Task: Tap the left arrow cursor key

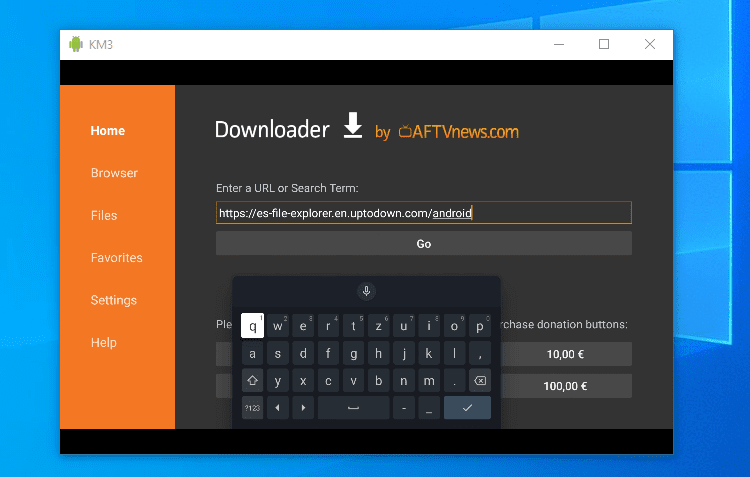Action: pyautogui.click(x=278, y=408)
